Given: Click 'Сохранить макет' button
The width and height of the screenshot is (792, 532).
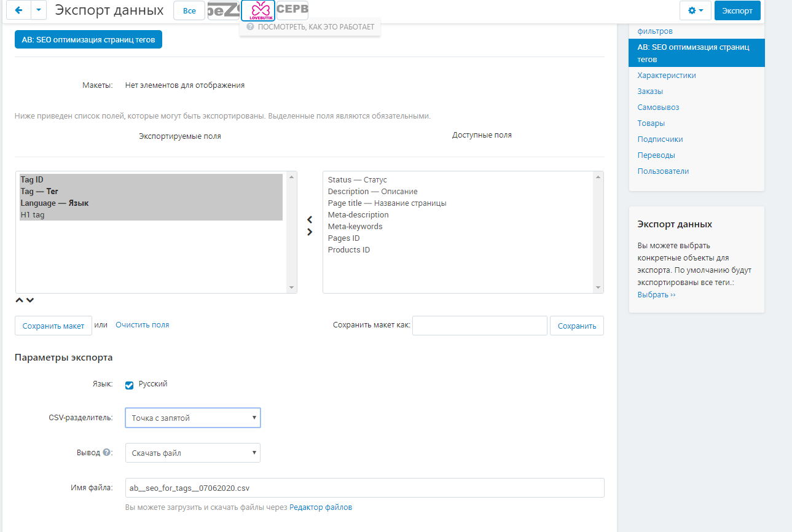Looking at the screenshot, I should [53, 326].
